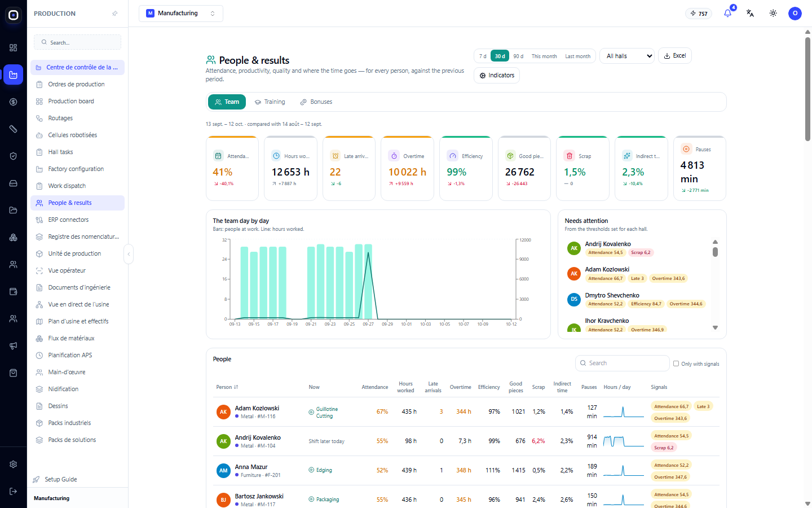The image size is (812, 508).
Task: Click the 757 credits lightning badge
Action: pos(699,14)
